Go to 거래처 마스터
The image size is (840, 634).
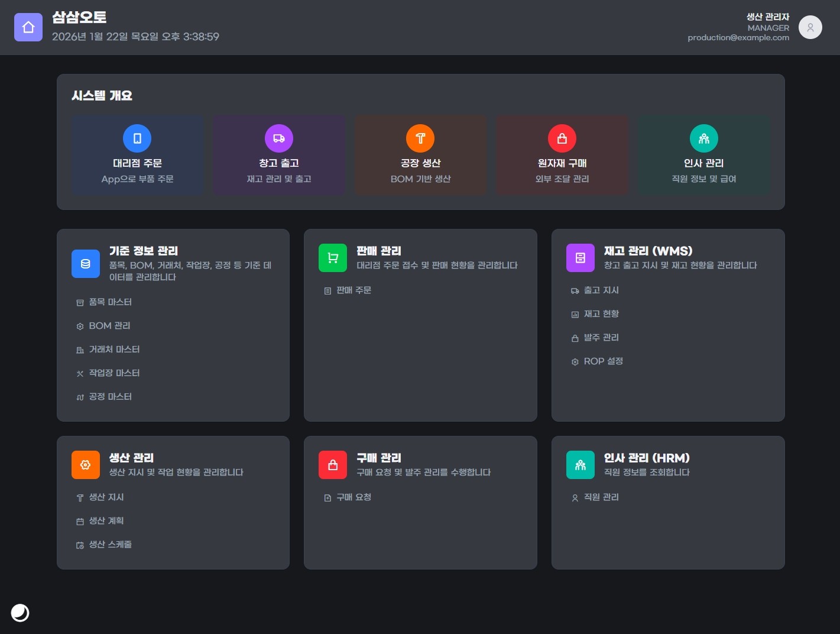pyautogui.click(x=114, y=350)
